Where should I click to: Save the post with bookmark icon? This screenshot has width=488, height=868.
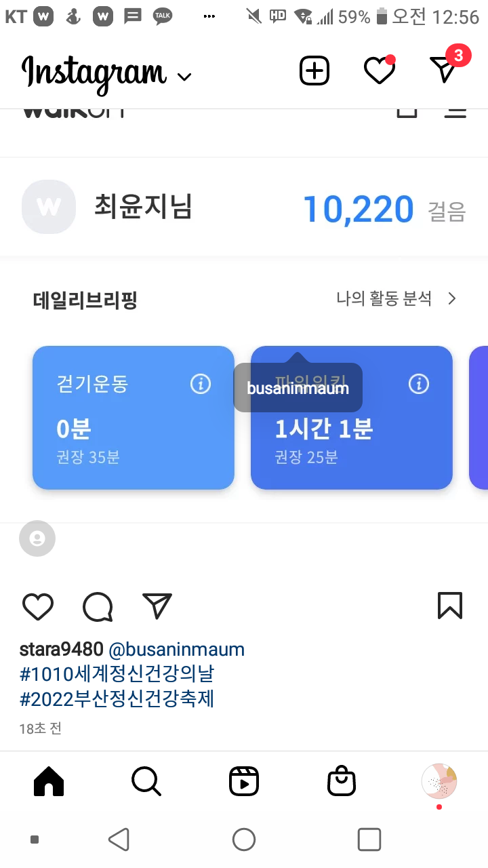450,606
